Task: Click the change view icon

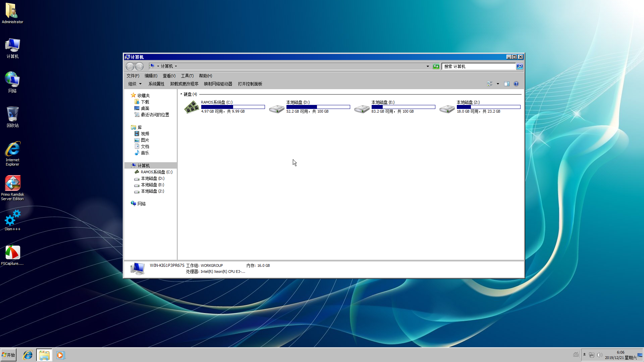Action: 490,84
